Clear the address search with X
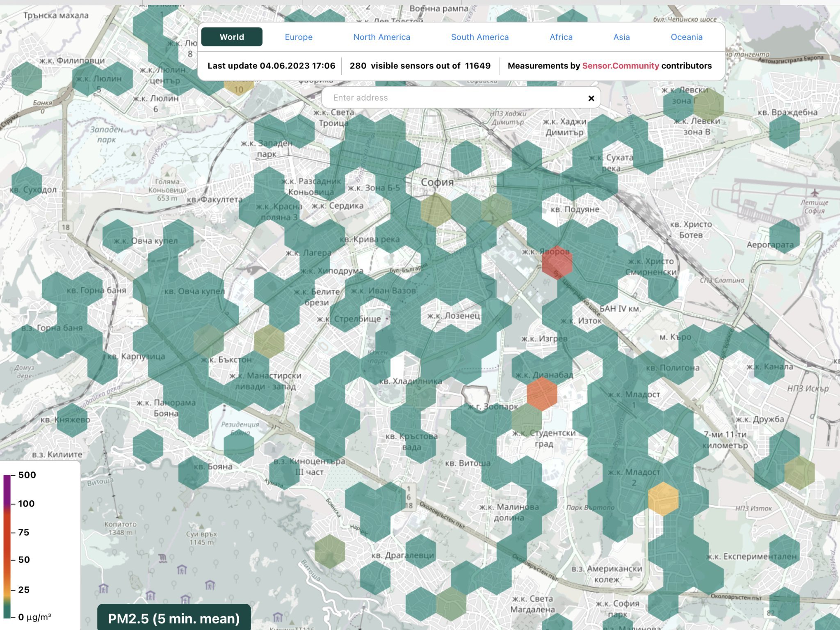 click(591, 98)
